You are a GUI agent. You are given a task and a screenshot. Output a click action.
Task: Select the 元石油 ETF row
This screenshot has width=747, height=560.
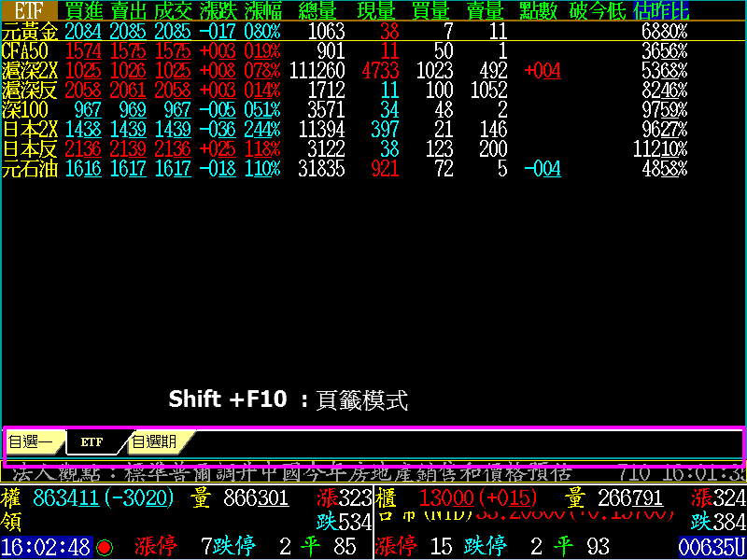(29, 168)
